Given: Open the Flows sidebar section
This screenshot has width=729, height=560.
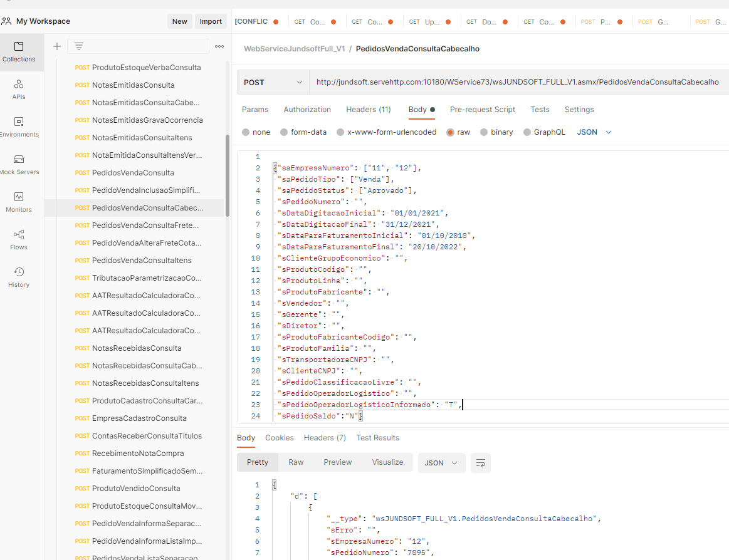Looking at the screenshot, I should pos(19,239).
